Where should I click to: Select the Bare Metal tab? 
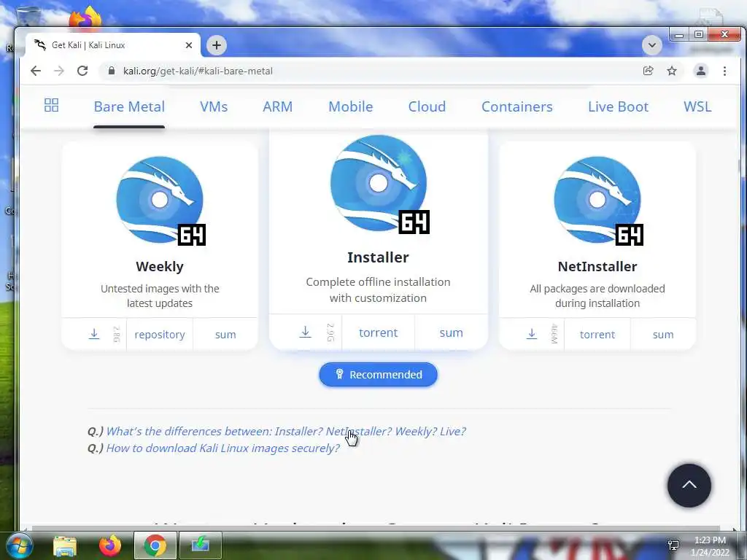pyautogui.click(x=129, y=106)
